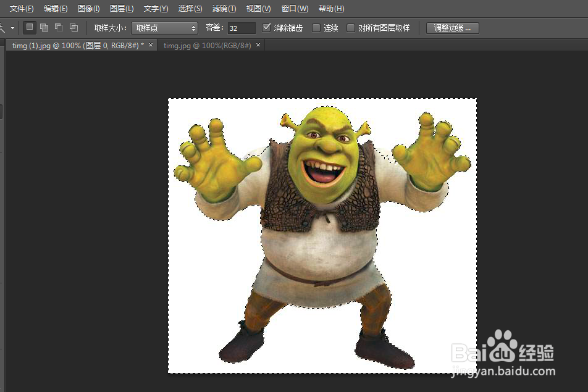Open the 文字(Y) menu

click(x=156, y=8)
